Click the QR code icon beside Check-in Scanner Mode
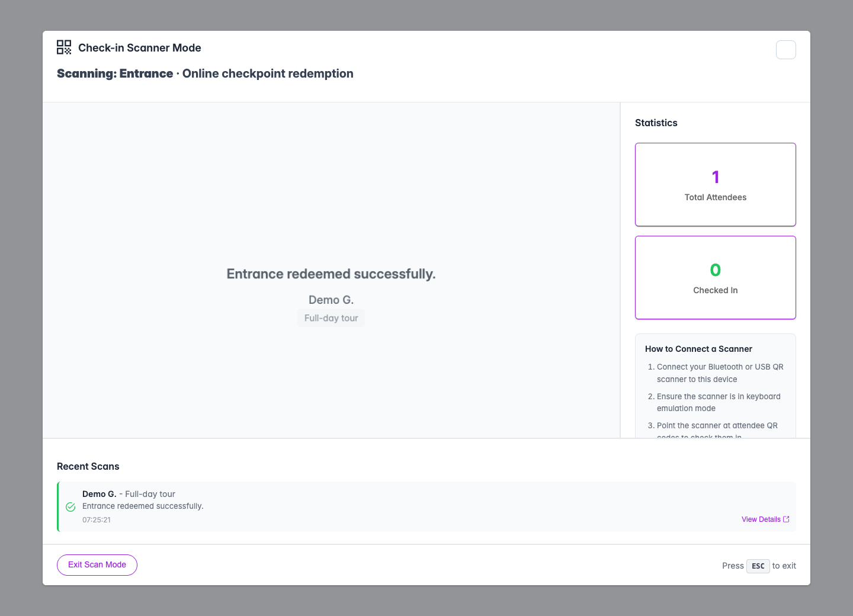853x616 pixels. (x=64, y=47)
